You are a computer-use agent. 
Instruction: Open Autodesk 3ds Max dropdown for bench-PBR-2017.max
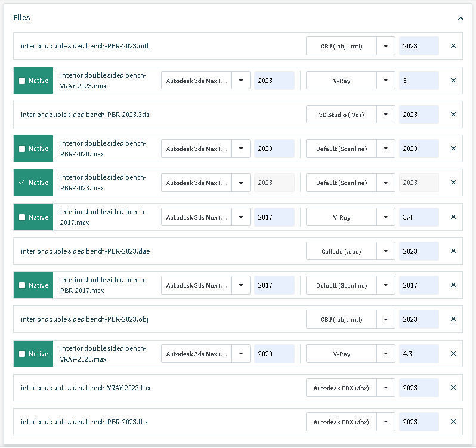pyautogui.click(x=241, y=285)
